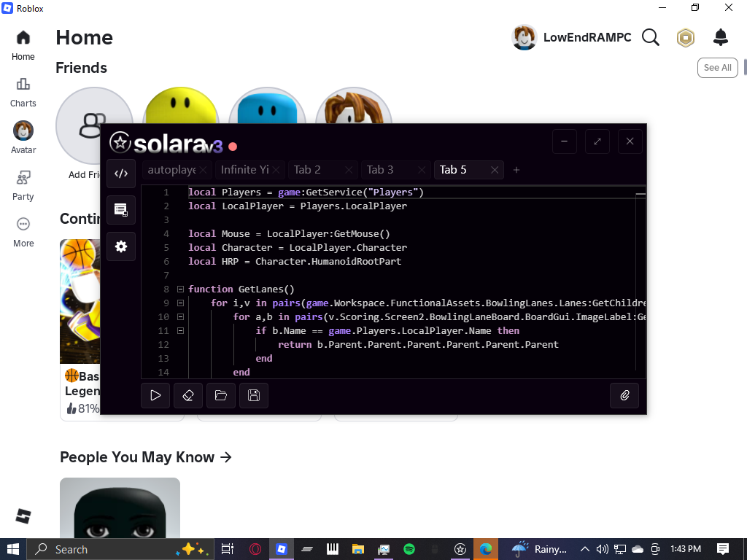The image size is (747, 560).
Task: Clear the editor using the eraser icon
Action: 188,395
